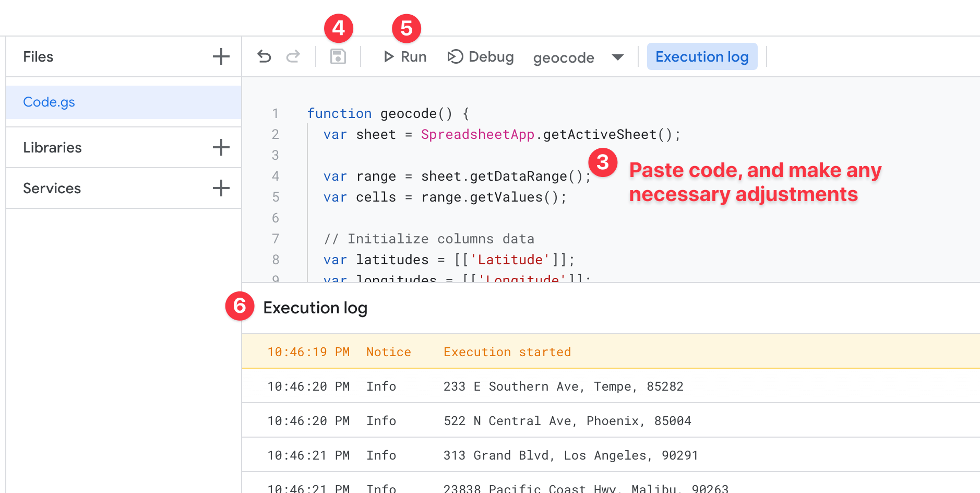Select the Files section header
This screenshot has width=980, height=493.
tap(38, 56)
